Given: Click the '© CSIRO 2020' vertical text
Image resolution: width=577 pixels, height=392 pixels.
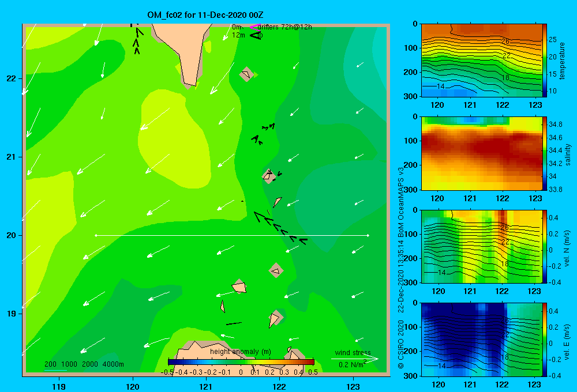Looking at the screenshot, I should point(401,344).
